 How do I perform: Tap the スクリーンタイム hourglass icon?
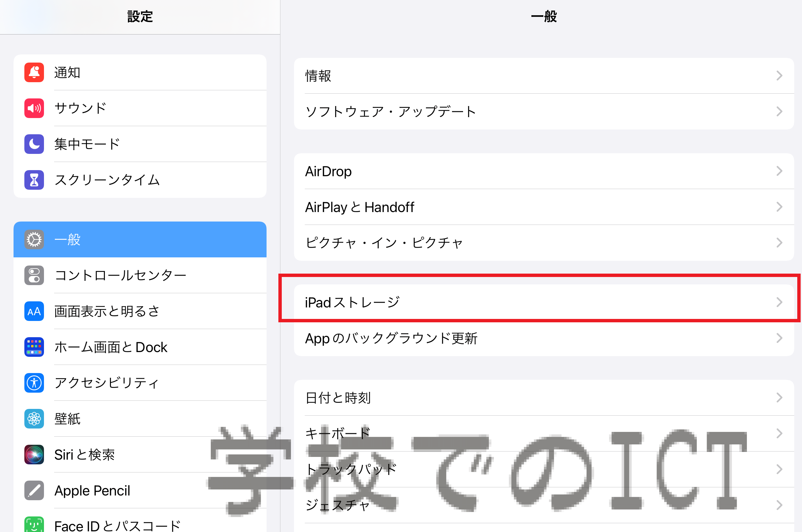(x=34, y=180)
